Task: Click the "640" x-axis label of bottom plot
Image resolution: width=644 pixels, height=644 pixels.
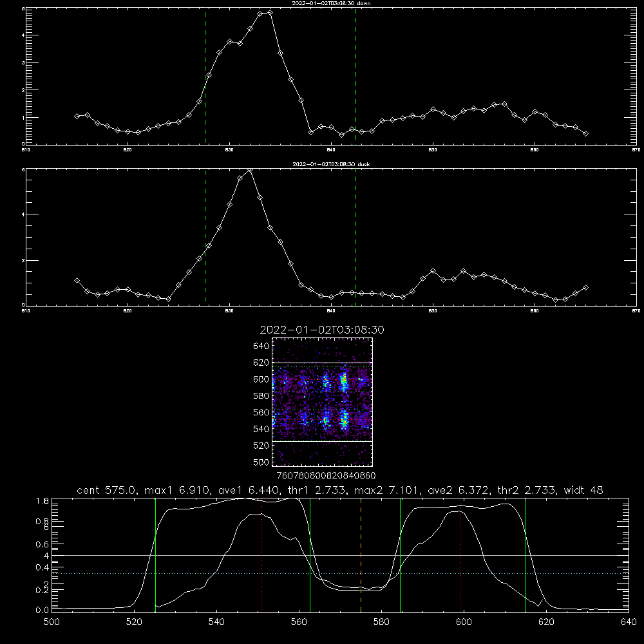Action: pyautogui.click(x=629, y=622)
